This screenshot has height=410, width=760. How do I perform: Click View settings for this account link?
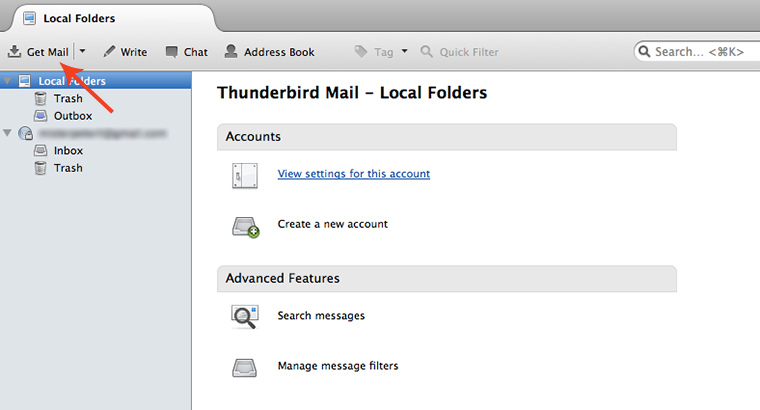pyautogui.click(x=353, y=173)
